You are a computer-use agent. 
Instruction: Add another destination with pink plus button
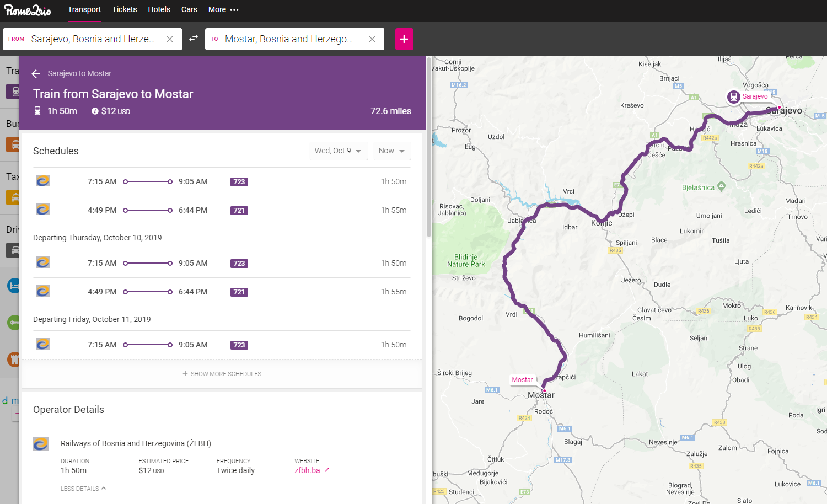pos(404,39)
